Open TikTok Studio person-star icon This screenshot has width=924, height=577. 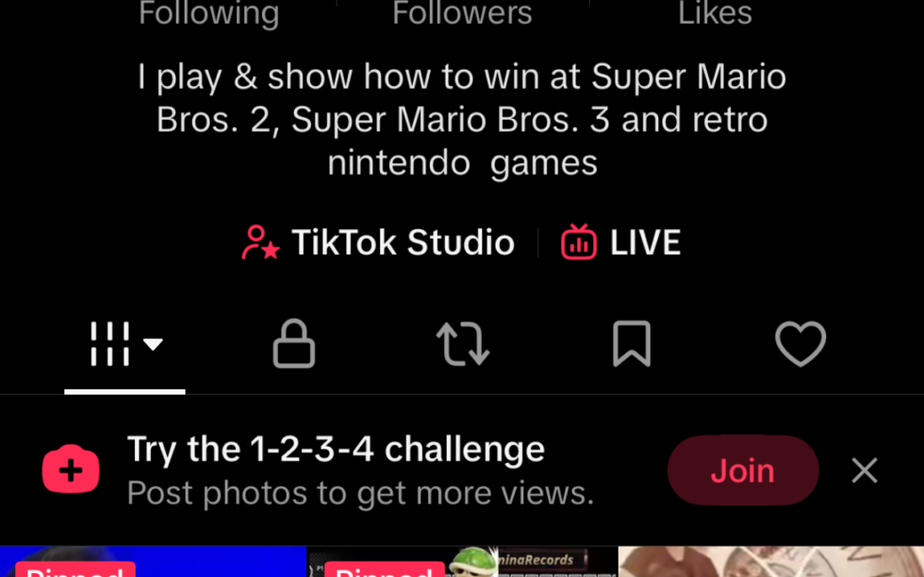tap(260, 242)
